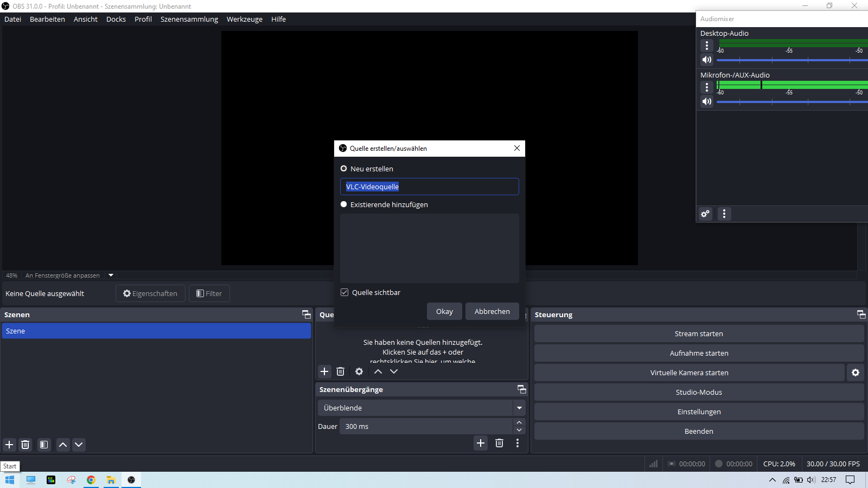The width and height of the screenshot is (868, 488).
Task: Float the Steuerung dock with its popout icon
Action: [861, 314]
